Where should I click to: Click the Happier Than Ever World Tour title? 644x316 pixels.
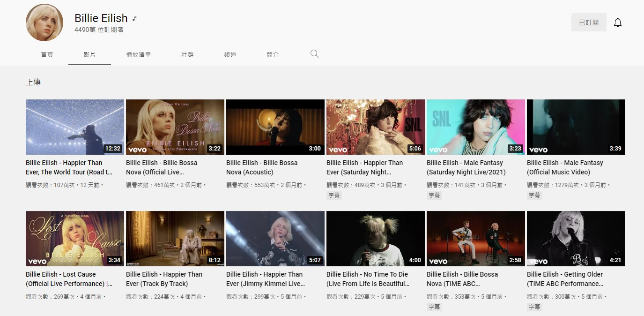(69, 167)
